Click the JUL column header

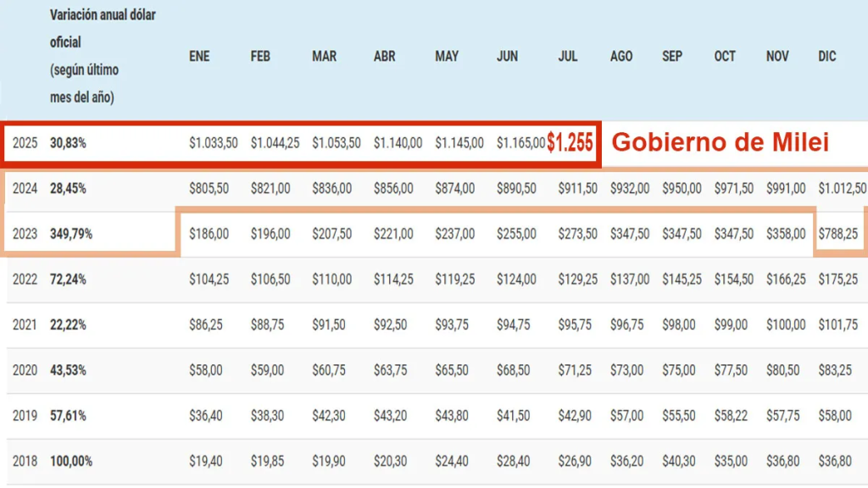point(568,57)
